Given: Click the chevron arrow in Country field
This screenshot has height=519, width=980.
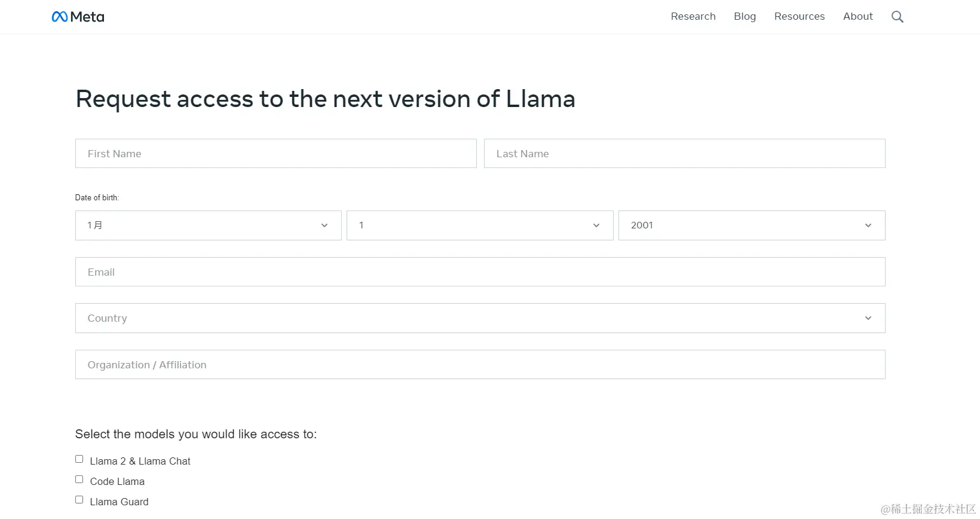Looking at the screenshot, I should point(868,318).
